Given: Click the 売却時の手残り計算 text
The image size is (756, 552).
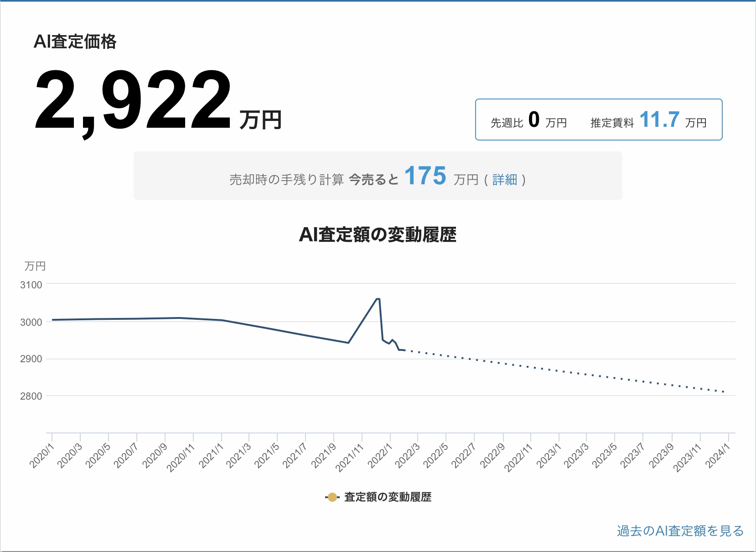Looking at the screenshot, I should click(286, 180).
